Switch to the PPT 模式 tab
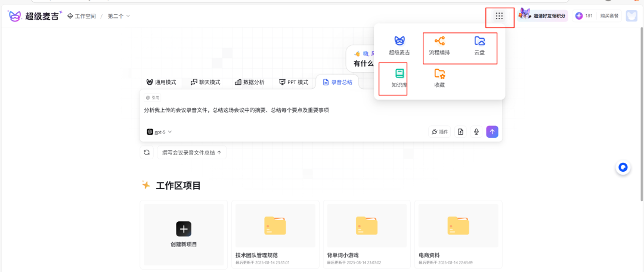 (293, 82)
